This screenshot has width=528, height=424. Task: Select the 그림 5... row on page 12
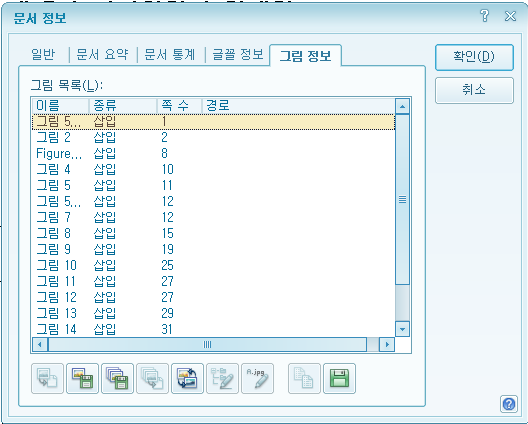[213, 201]
